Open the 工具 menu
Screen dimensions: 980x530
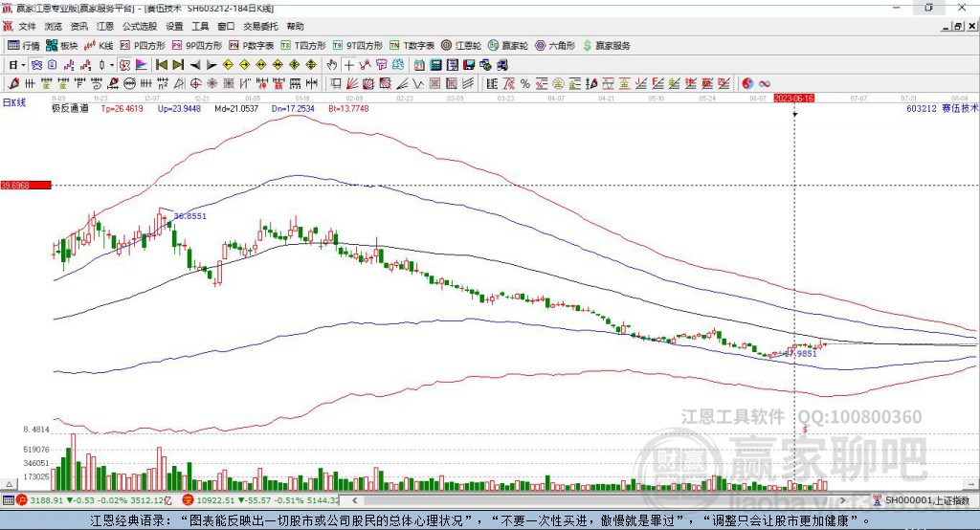pos(200,26)
